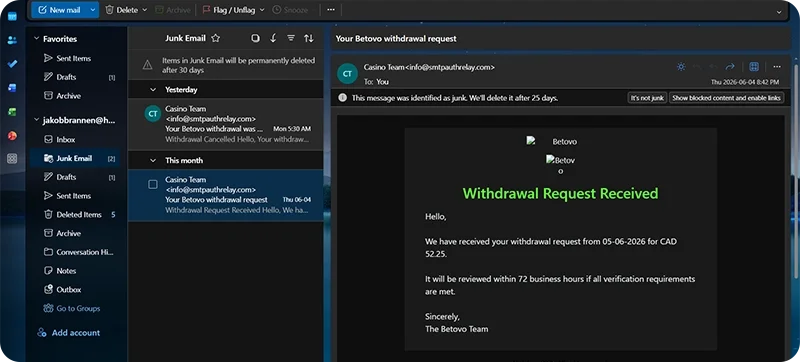Click the CT sender avatar in reading pane

(347, 74)
